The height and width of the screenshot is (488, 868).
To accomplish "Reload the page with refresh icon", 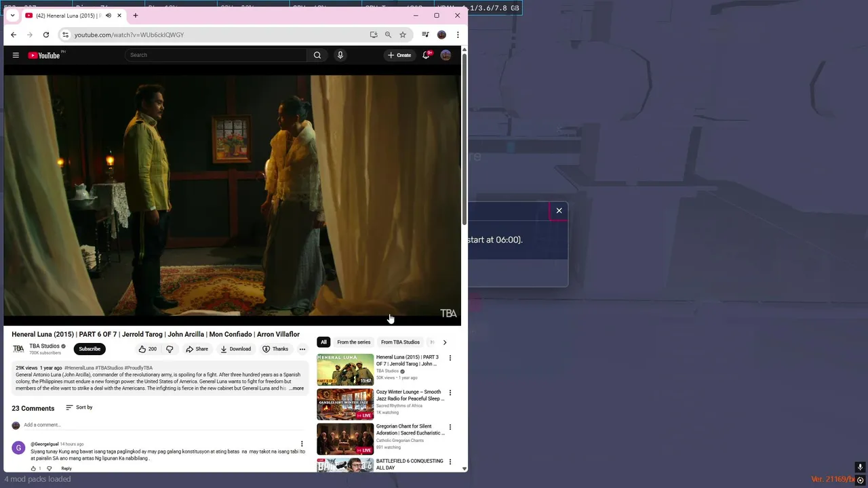I will point(46,35).
